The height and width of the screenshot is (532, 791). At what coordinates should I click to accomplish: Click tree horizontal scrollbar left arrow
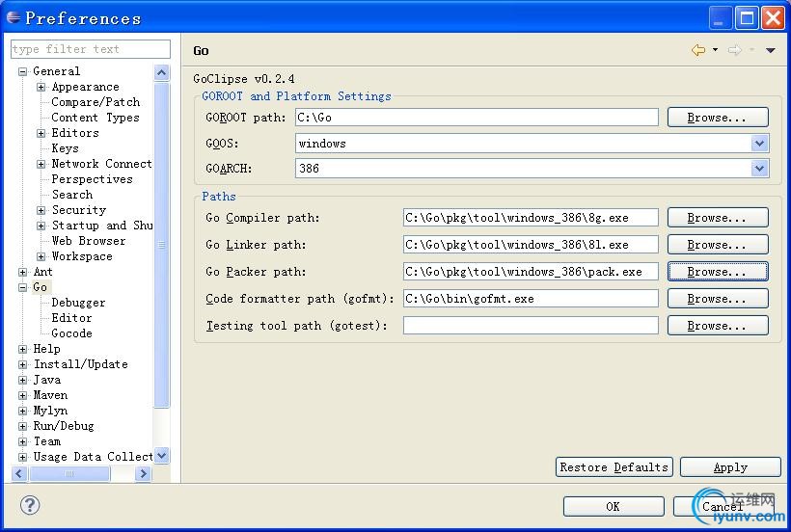pos(19,473)
